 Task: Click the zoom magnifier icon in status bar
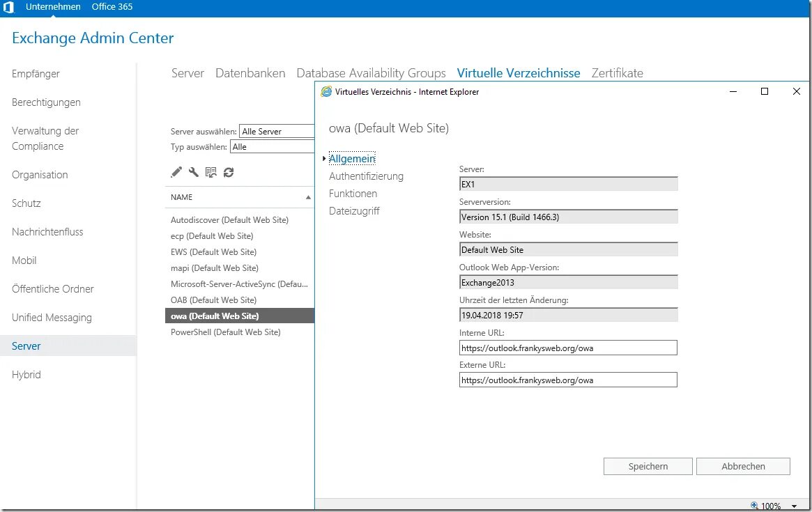pos(755,506)
